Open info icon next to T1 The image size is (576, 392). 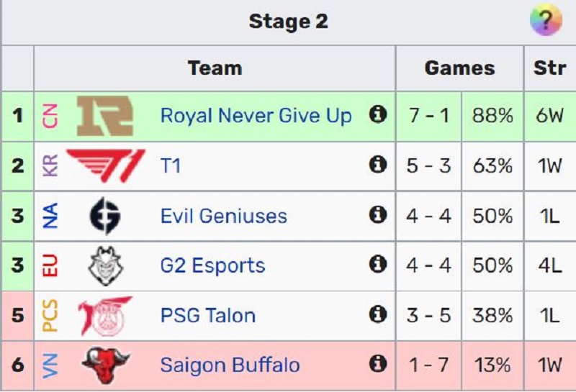coord(377,164)
